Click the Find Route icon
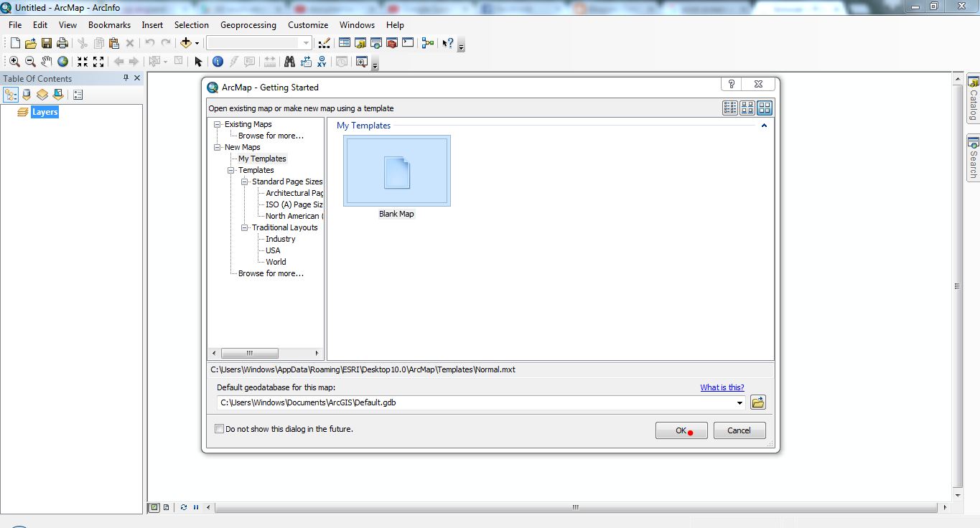980x528 pixels. [306, 62]
